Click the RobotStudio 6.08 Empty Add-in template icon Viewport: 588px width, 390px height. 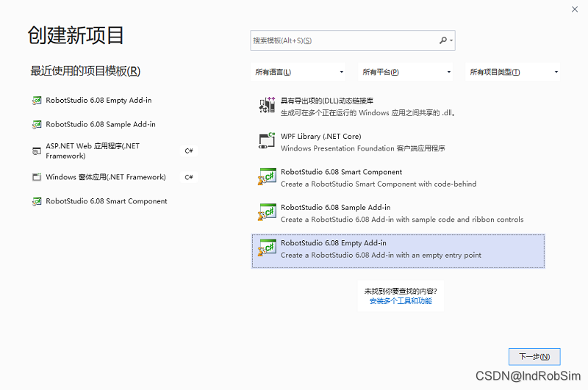coord(267,248)
